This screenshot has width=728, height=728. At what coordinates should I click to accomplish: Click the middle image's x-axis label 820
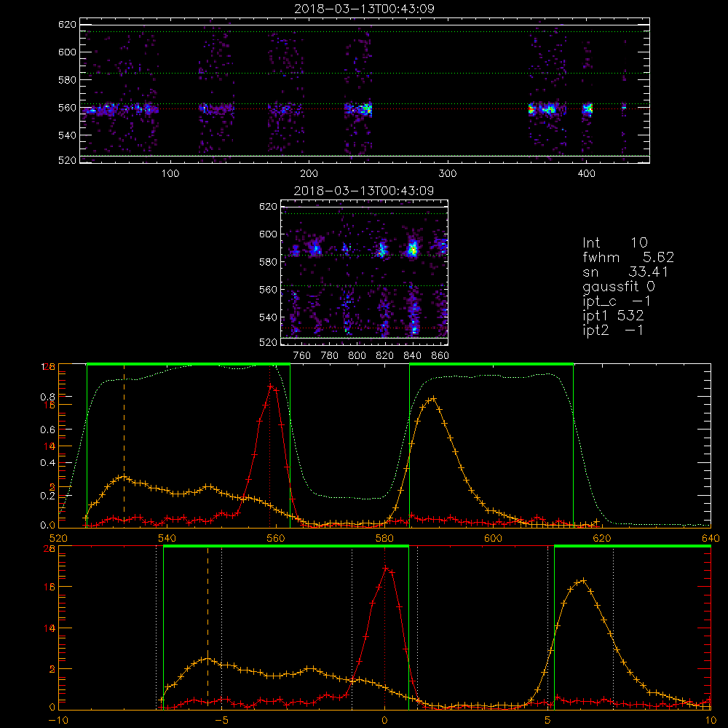tap(385, 356)
